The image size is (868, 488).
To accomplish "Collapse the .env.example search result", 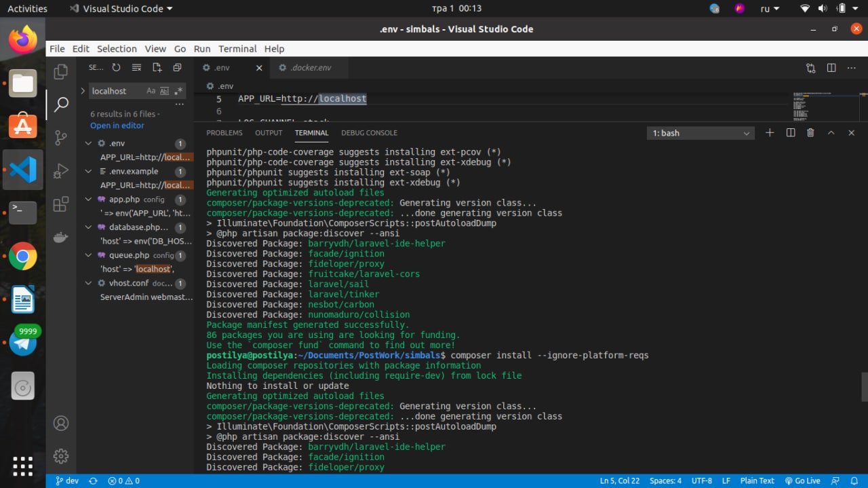I will [x=88, y=172].
